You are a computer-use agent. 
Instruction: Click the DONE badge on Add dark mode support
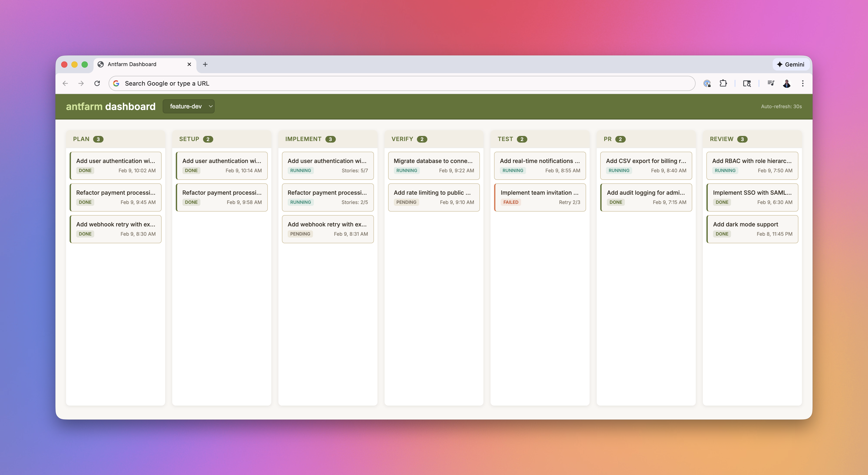pyautogui.click(x=722, y=234)
